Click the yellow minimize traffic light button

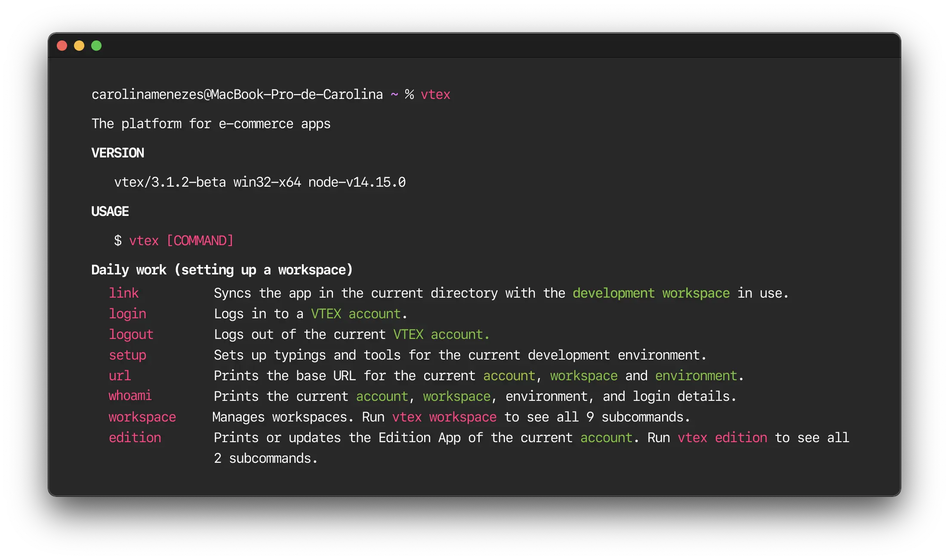tap(79, 46)
